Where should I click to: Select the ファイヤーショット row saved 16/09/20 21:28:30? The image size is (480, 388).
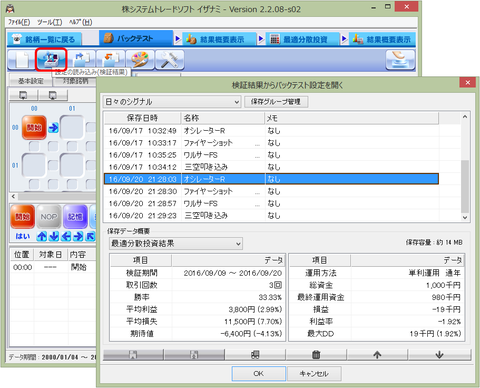(271, 191)
